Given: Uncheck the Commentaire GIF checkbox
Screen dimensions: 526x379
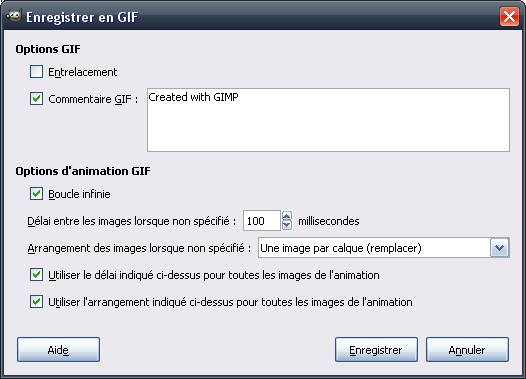Looking at the screenshot, I should coord(36,99).
